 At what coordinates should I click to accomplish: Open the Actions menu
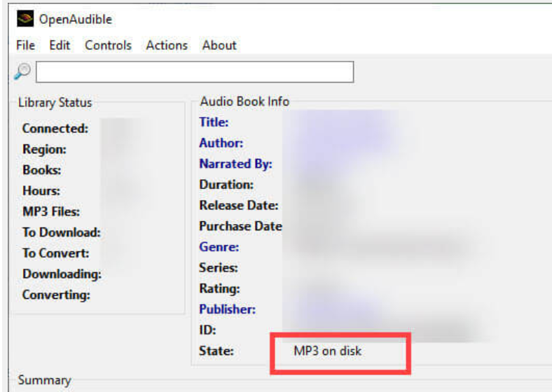(167, 45)
